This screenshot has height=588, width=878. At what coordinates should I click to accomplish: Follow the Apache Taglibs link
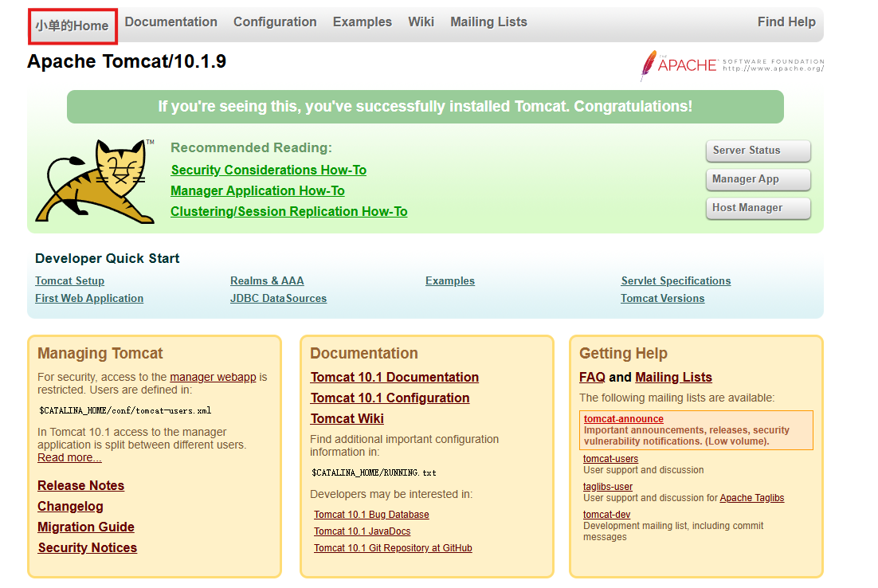[751, 498]
